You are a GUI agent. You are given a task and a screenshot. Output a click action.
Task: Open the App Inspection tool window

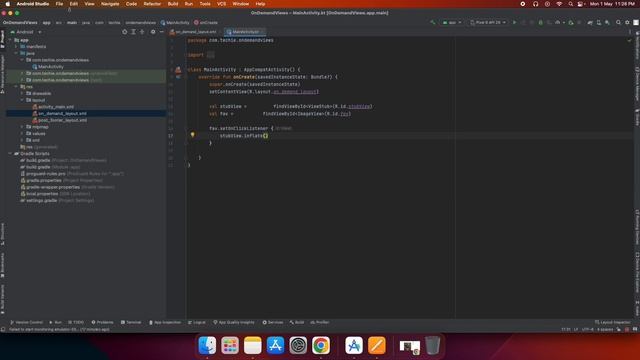(x=165, y=322)
